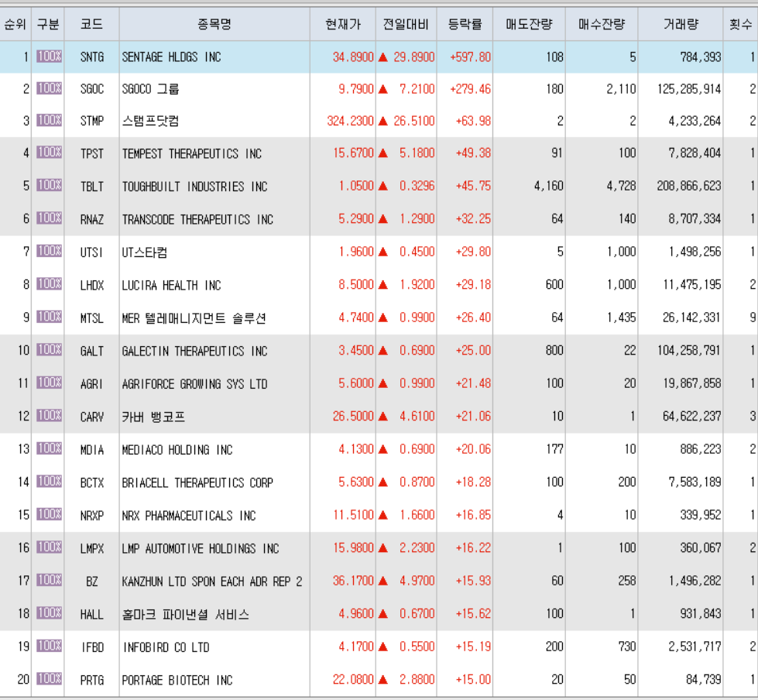Click the 100% badge in AGRI row
This screenshot has width=758, height=700.
click(50, 383)
